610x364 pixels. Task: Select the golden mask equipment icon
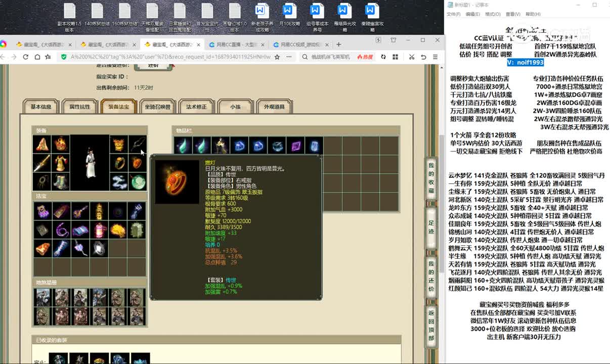[x=118, y=144]
